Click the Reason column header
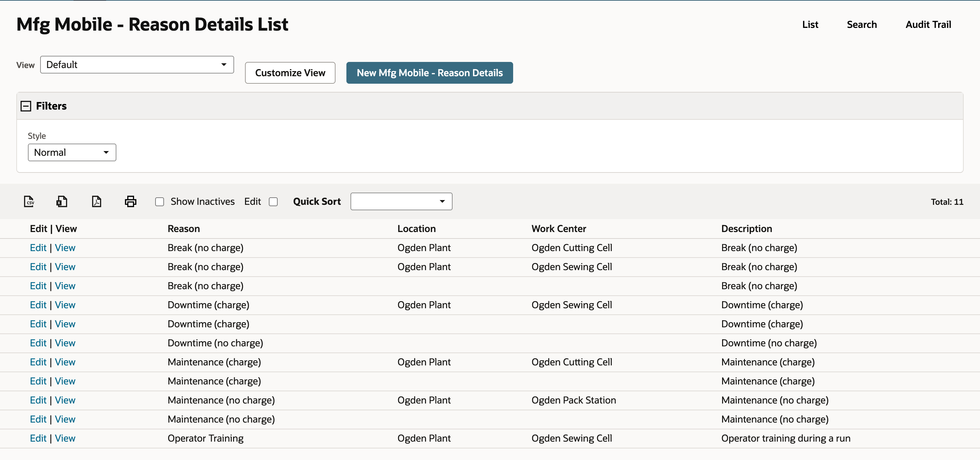 184,229
